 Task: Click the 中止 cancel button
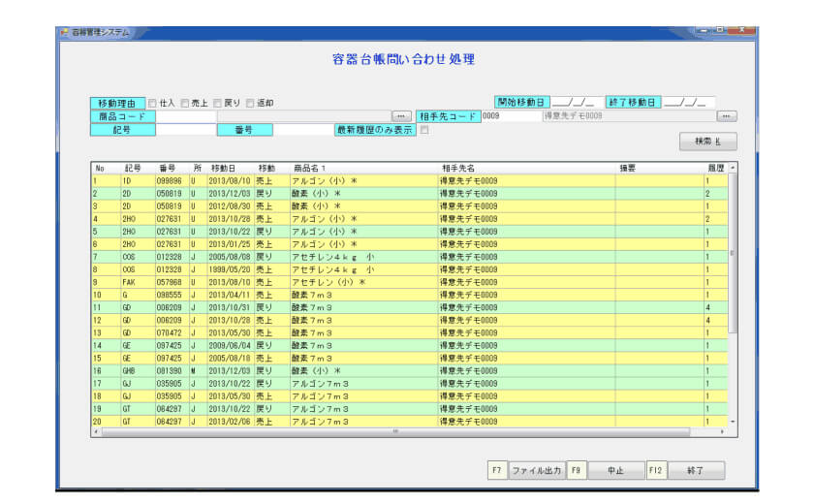[616, 470]
